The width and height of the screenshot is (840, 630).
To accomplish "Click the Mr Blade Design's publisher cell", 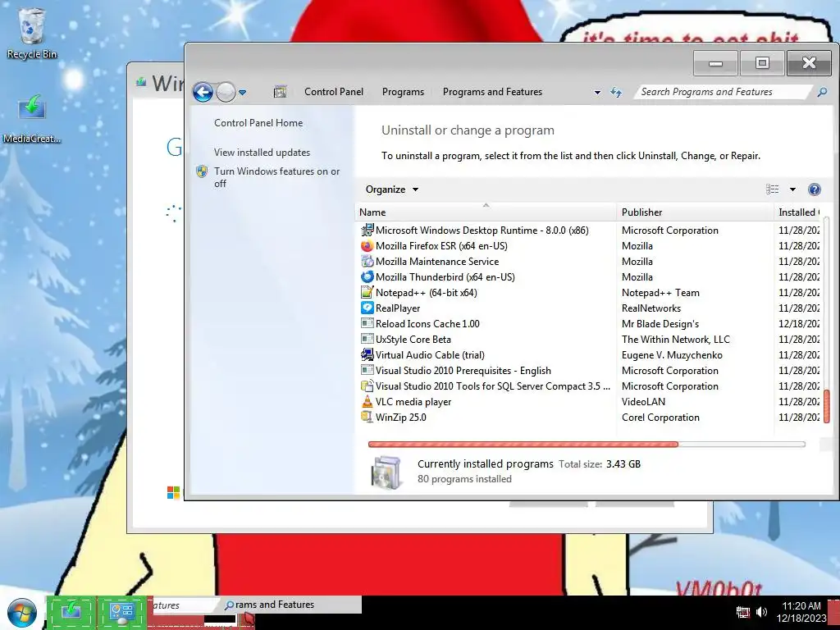I will click(x=660, y=323).
